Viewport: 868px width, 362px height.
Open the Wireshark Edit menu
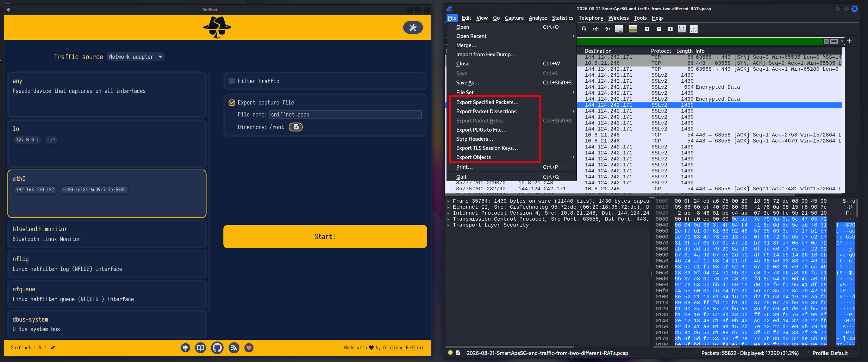tap(466, 18)
